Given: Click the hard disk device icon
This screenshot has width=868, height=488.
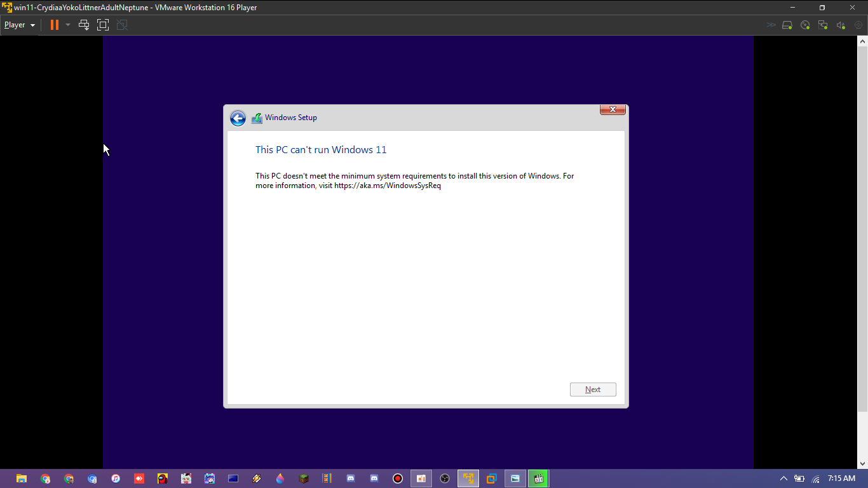Looking at the screenshot, I should pyautogui.click(x=787, y=25).
